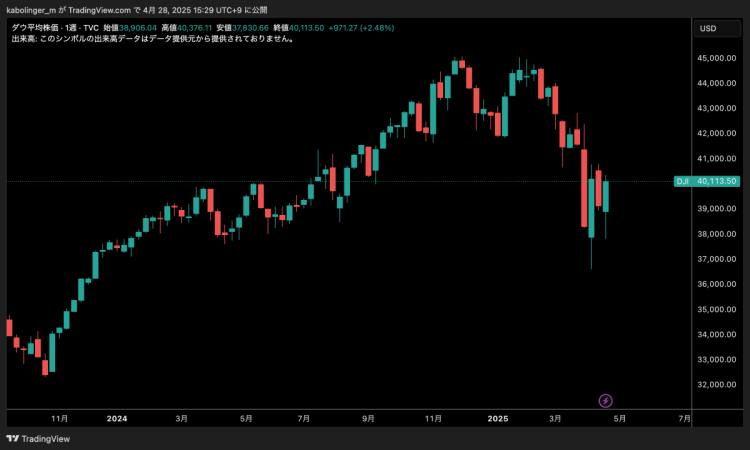Viewport: 750px width, 450px height.
Task: Click the ダウ平均株価 · 1週 · TVC symbol title
Action: pyautogui.click(x=55, y=28)
